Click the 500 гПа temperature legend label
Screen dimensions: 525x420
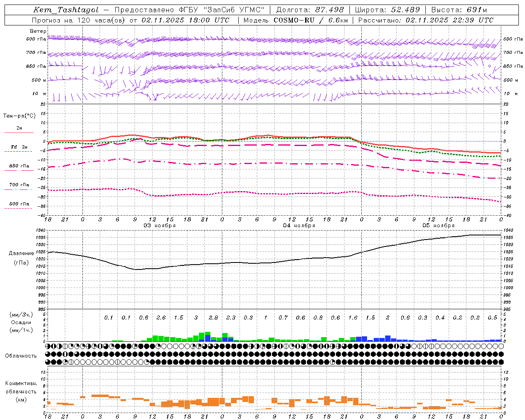pyautogui.click(x=19, y=204)
